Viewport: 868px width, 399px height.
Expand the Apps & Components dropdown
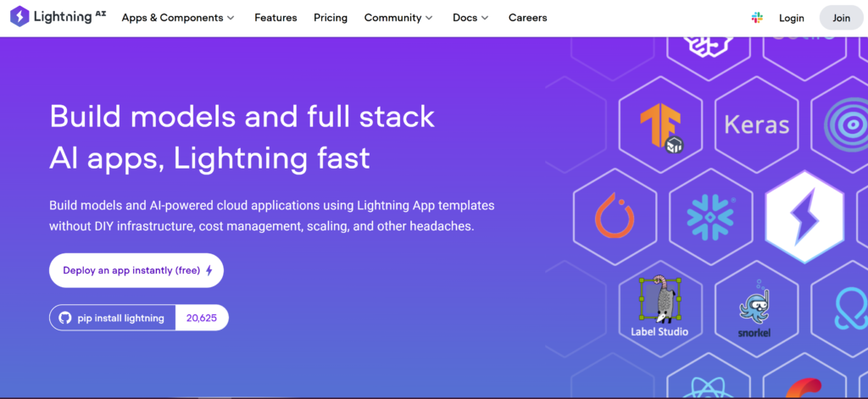[178, 18]
